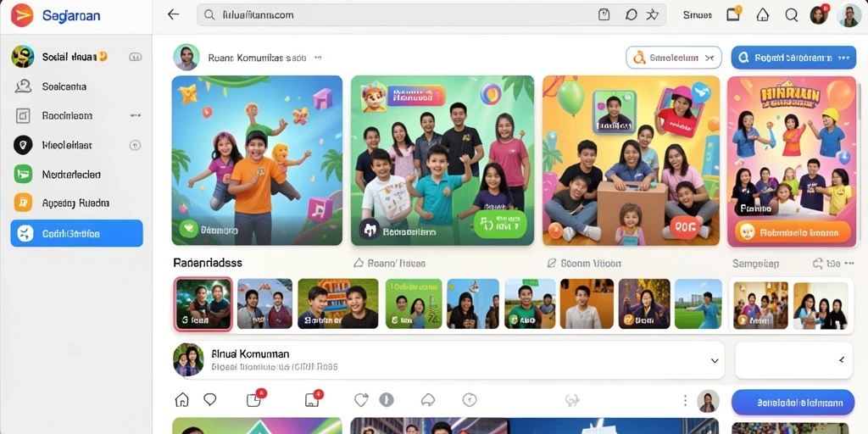Click the green Mod sidebar icon
868x434 pixels.
click(23, 175)
